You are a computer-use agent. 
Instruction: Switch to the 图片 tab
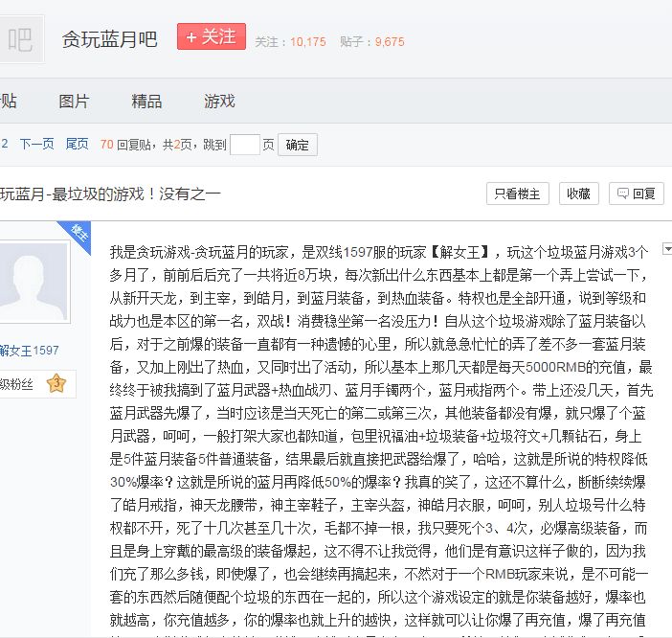pyautogui.click(x=74, y=102)
